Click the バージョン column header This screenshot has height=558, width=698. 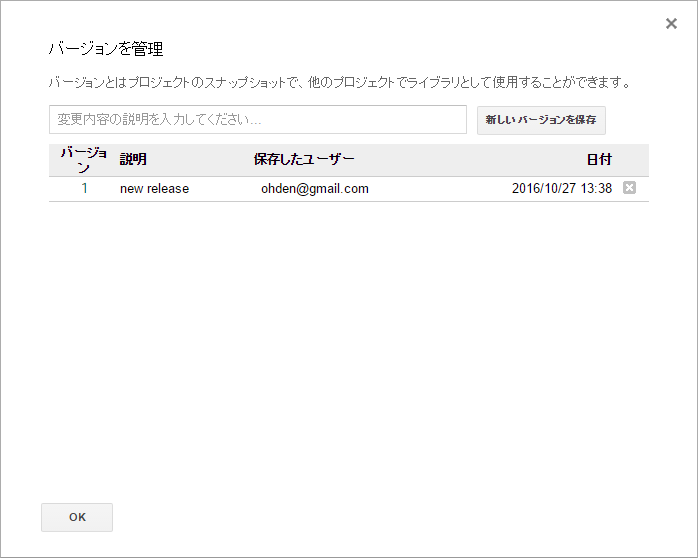84,160
